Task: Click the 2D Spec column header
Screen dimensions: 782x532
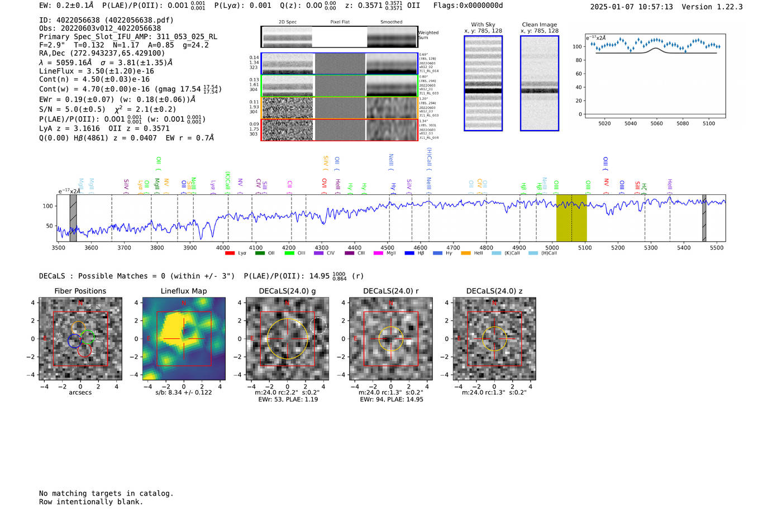Action: [x=288, y=22]
